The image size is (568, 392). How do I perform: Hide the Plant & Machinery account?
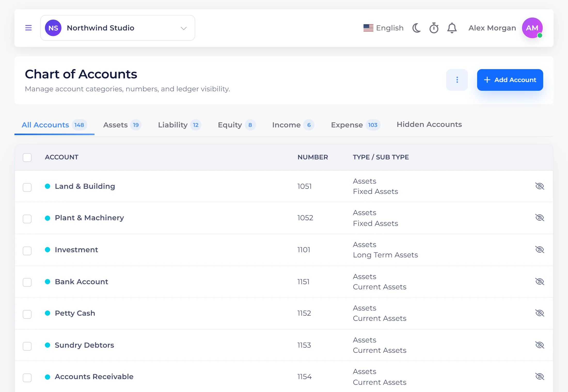click(x=540, y=218)
